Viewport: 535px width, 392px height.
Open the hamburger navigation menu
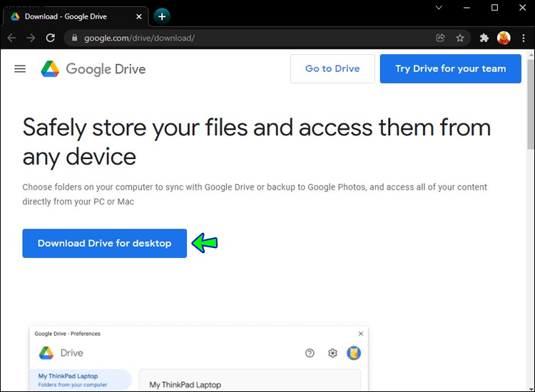click(20, 69)
